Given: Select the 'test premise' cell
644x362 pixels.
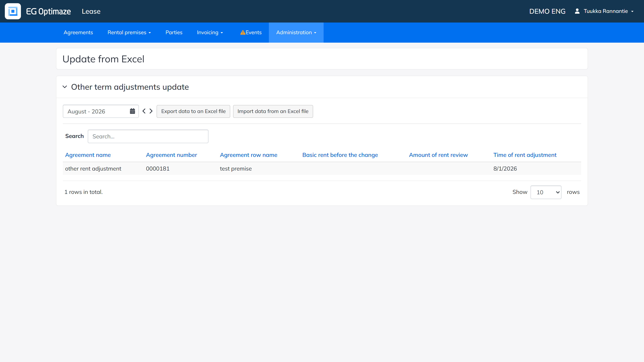Looking at the screenshot, I should (x=236, y=169).
